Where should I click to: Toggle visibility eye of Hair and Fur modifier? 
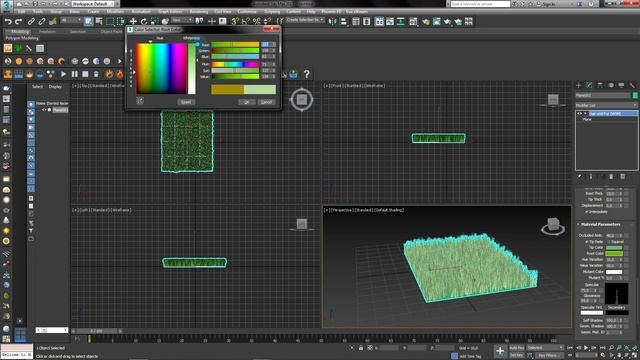coord(580,113)
